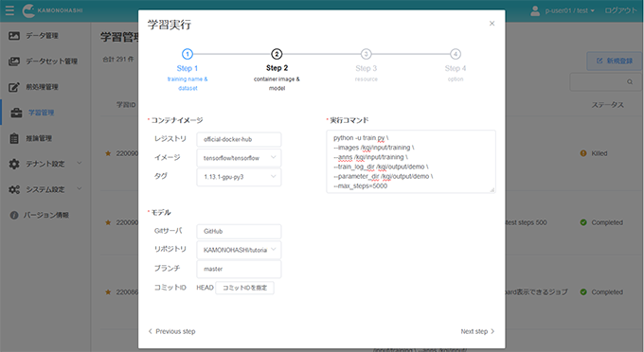
Task: Click the KAMONOHASHI logo
Action: tap(52, 10)
